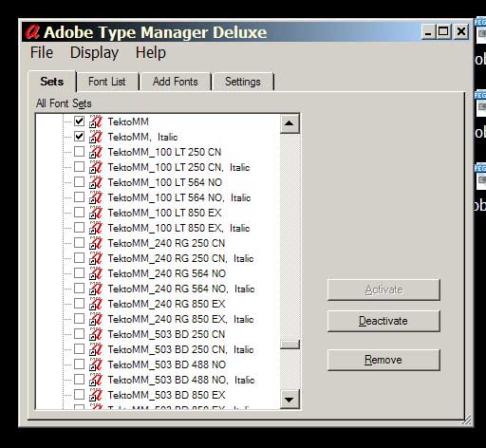
Task: Switch to the Sets tab
Action: (52, 82)
